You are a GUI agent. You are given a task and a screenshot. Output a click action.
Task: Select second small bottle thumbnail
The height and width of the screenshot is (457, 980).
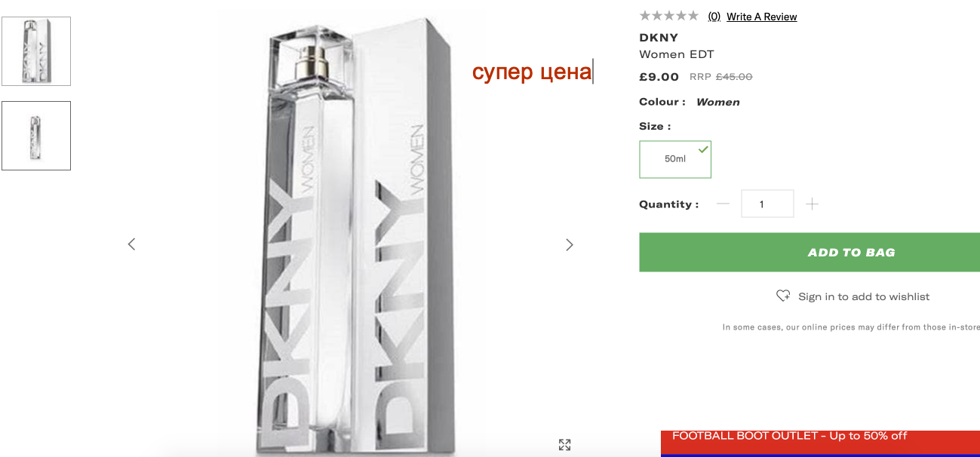[36, 136]
